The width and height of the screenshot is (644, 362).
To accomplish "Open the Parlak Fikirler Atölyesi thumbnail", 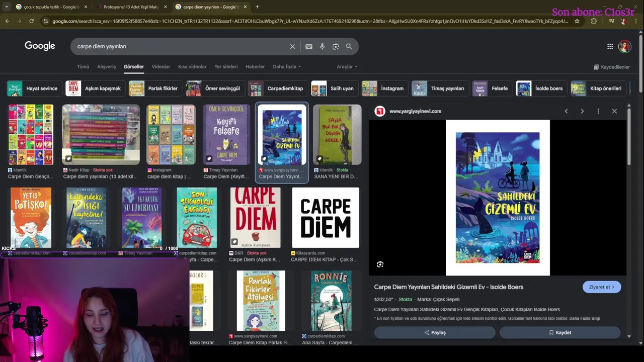I will [x=261, y=301].
